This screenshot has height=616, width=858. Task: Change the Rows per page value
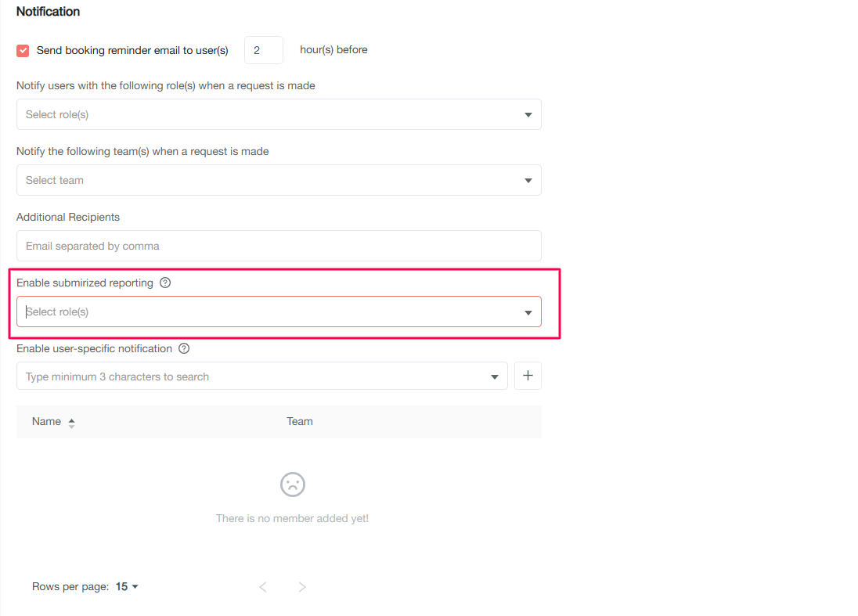point(127,586)
